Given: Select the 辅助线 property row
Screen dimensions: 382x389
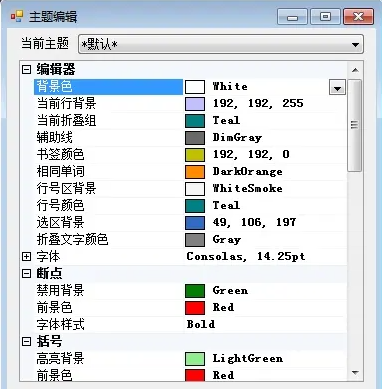Looking at the screenshot, I should 190,138.
